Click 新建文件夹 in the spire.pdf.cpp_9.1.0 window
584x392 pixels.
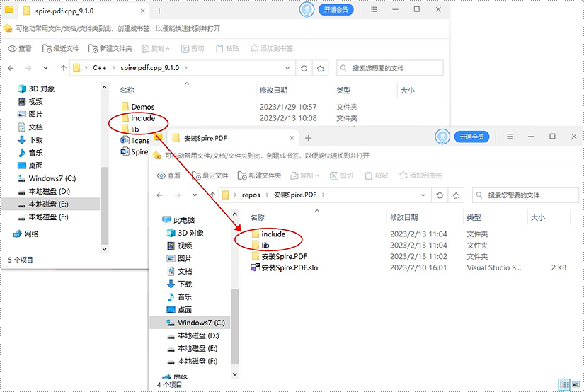tap(110, 48)
